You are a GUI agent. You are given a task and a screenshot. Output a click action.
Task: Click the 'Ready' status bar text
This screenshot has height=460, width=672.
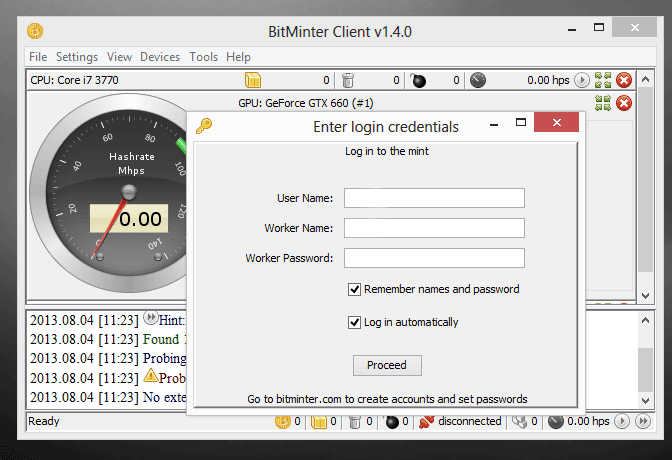click(x=44, y=421)
